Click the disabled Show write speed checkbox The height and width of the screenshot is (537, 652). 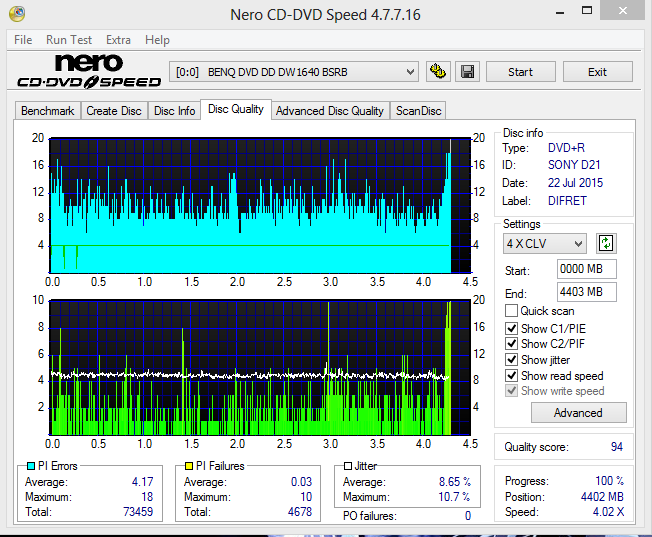point(511,391)
